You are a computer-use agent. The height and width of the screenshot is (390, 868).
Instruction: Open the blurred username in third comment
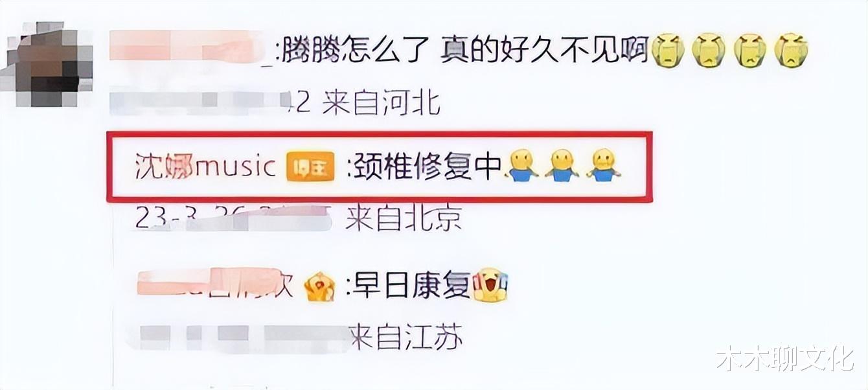pos(217,285)
